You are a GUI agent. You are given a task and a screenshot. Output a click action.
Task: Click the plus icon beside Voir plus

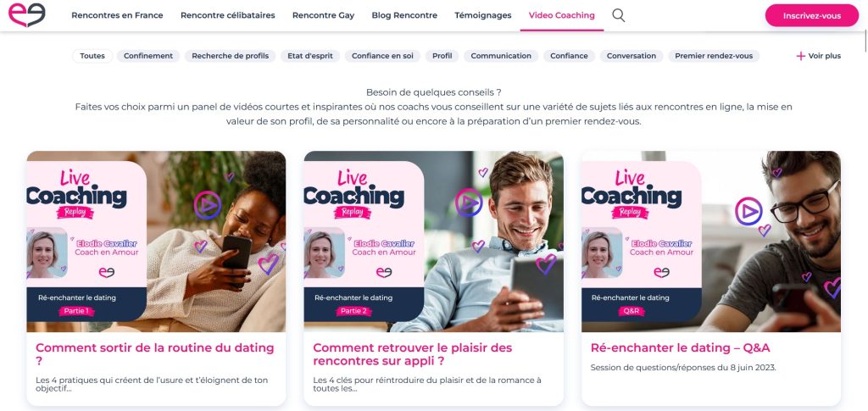point(800,56)
